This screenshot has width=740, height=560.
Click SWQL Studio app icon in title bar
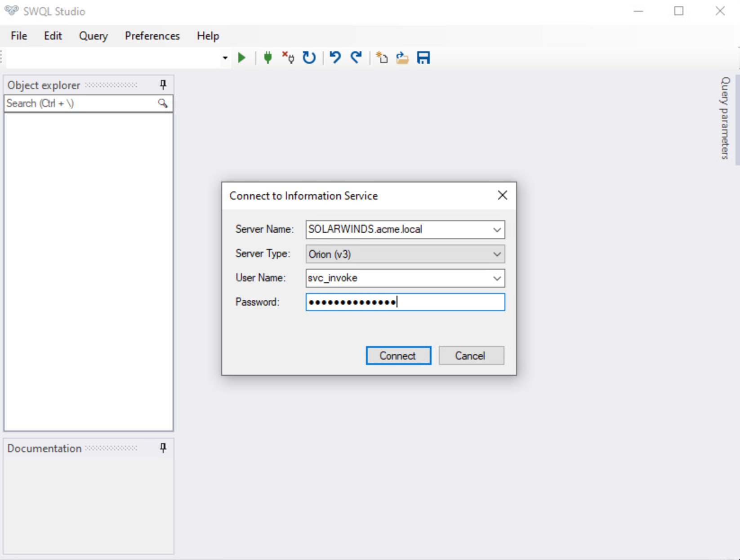[x=11, y=11]
